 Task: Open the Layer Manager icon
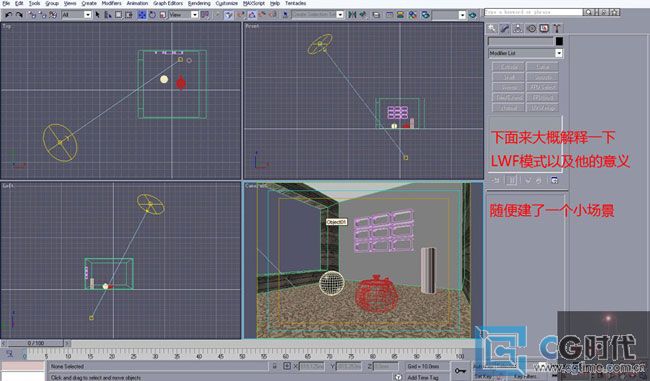[x=376, y=15]
